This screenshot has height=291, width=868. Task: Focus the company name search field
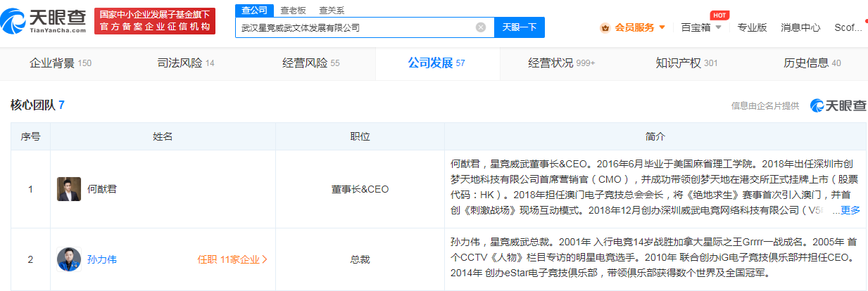tap(365, 27)
